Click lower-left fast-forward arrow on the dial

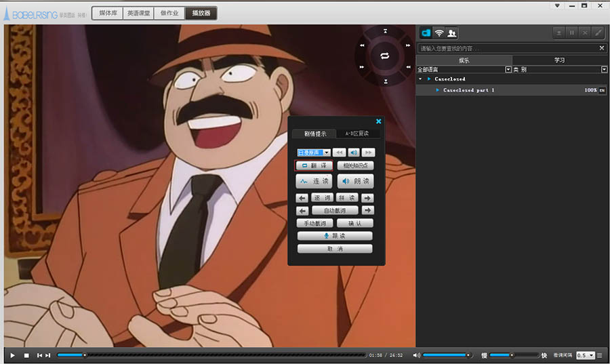tap(362, 67)
